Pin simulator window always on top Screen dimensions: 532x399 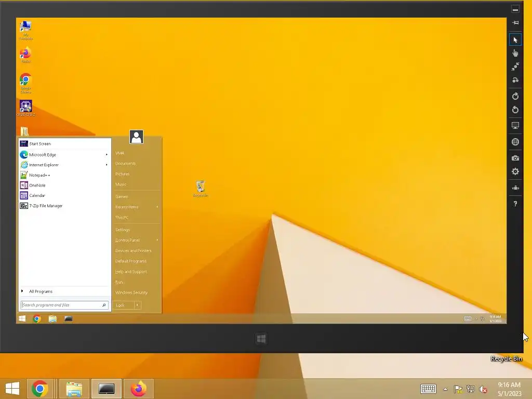click(x=515, y=23)
